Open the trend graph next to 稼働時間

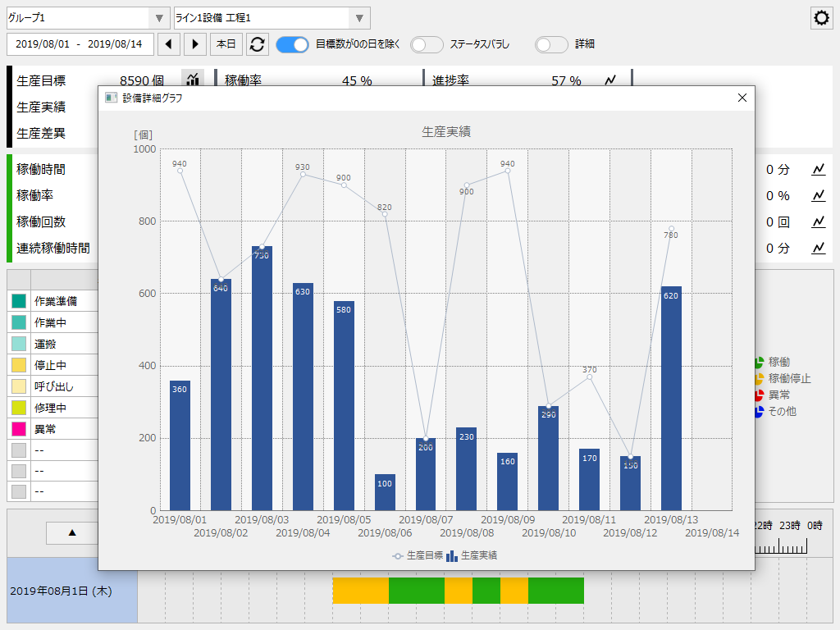click(819, 170)
